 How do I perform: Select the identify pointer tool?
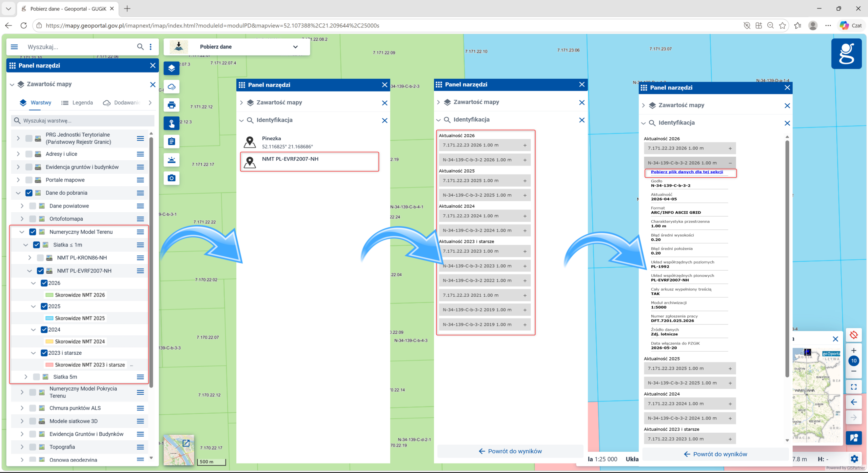pyautogui.click(x=172, y=123)
